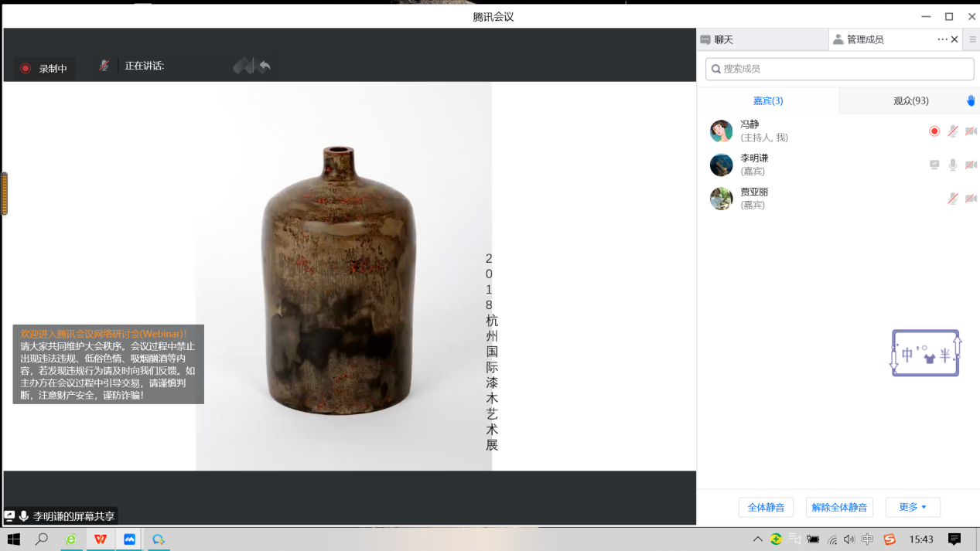The height and width of the screenshot is (551, 980).
Task: Click the muted mic icon near 正在讲话
Action: pos(104,66)
